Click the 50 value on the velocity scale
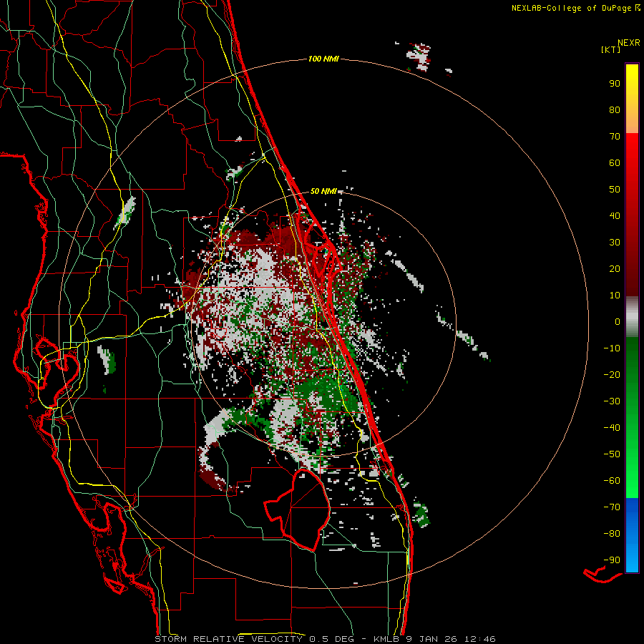This screenshot has width=644, height=644. click(615, 190)
